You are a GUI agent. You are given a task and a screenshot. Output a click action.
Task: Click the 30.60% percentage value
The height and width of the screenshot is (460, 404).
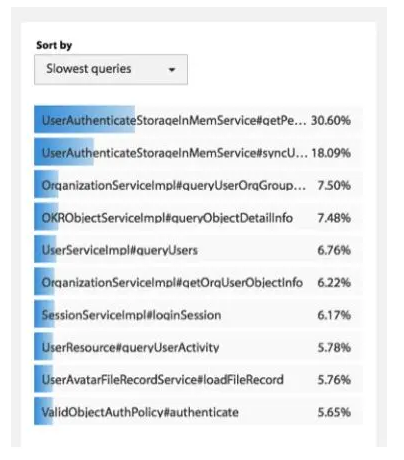[331, 120]
